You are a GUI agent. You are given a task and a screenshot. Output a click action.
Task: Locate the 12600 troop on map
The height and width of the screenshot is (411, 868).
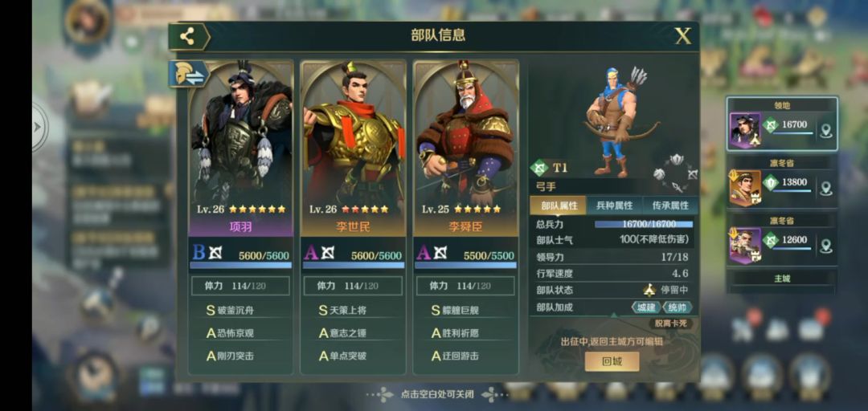(x=826, y=246)
